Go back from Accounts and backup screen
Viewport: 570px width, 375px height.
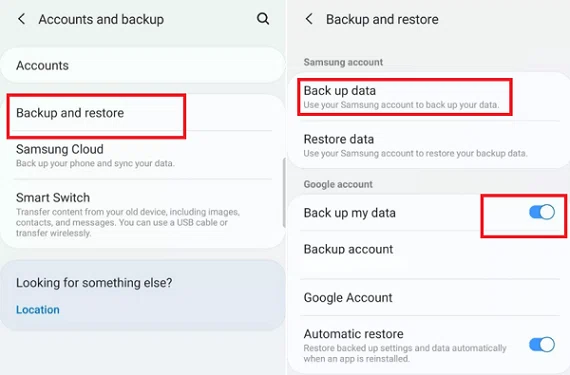point(21,19)
